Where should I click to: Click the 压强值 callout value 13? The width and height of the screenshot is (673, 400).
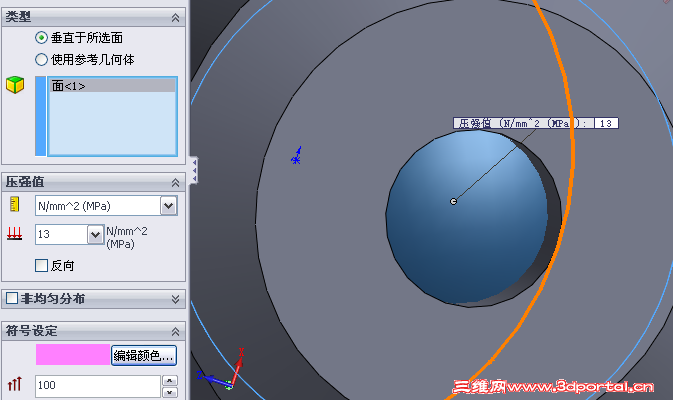click(606, 124)
